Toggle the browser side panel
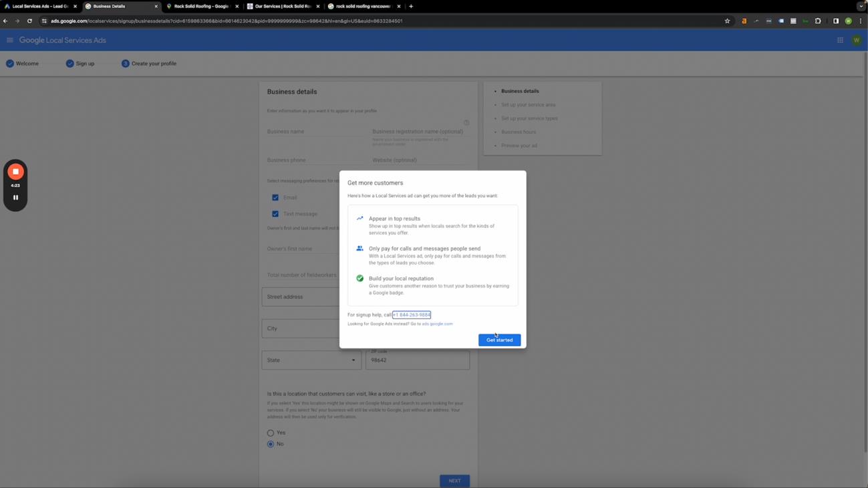Image resolution: width=868 pixels, height=488 pixels. click(x=835, y=21)
